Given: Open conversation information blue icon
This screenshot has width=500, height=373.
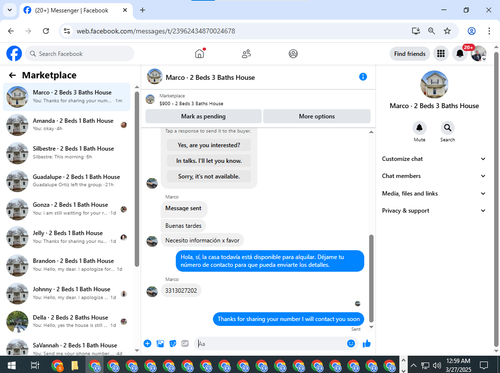Looking at the screenshot, I should click(363, 77).
